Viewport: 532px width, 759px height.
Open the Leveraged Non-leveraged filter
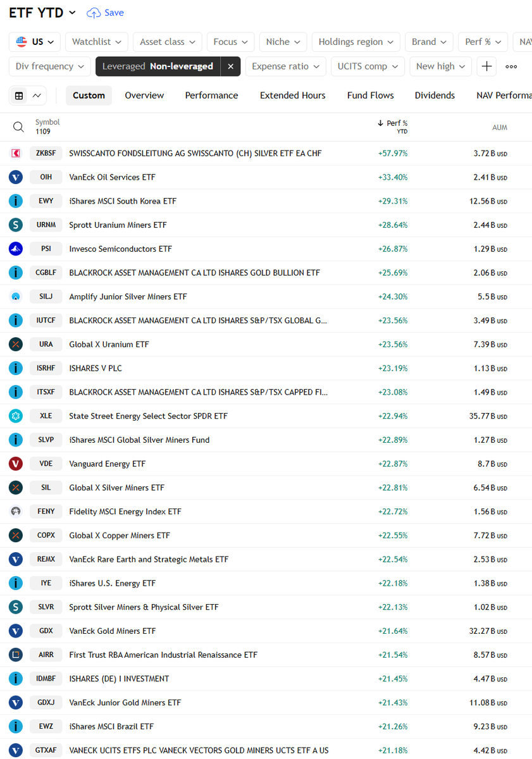pyautogui.click(x=158, y=66)
